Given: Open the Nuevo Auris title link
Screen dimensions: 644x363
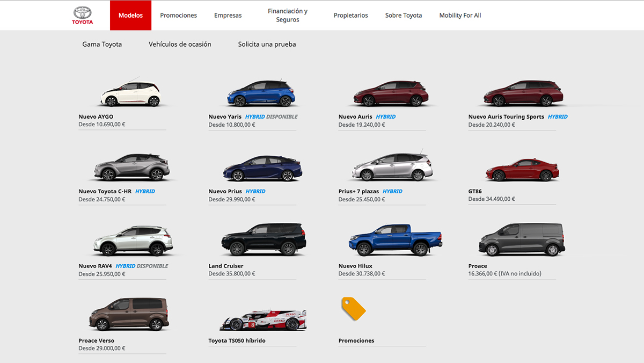Looking at the screenshot, I should coord(355,117).
